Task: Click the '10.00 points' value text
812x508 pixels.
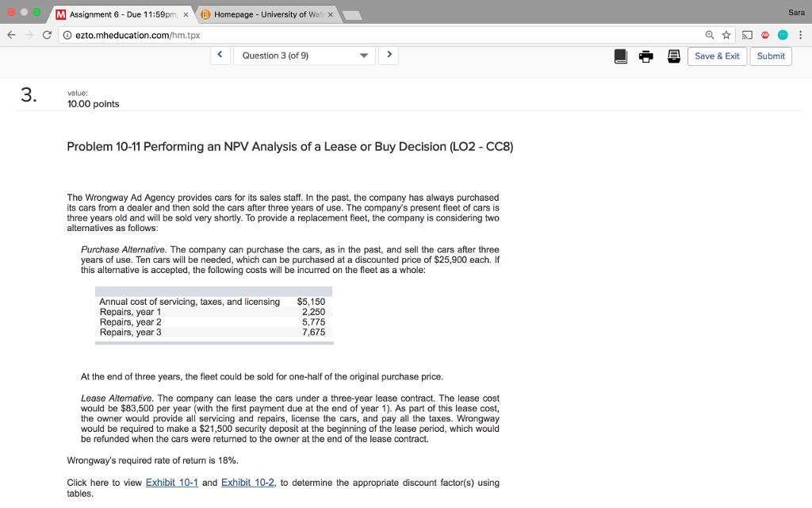Action: pos(94,104)
